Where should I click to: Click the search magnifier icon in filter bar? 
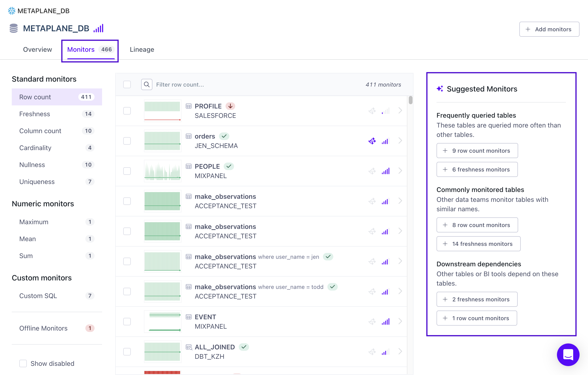(147, 84)
